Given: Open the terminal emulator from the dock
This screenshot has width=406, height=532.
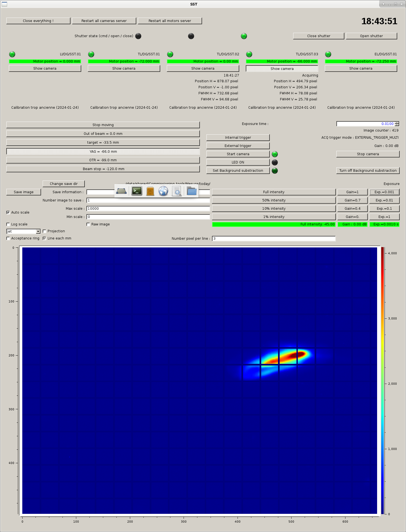Looking at the screenshot, I should click(137, 191).
